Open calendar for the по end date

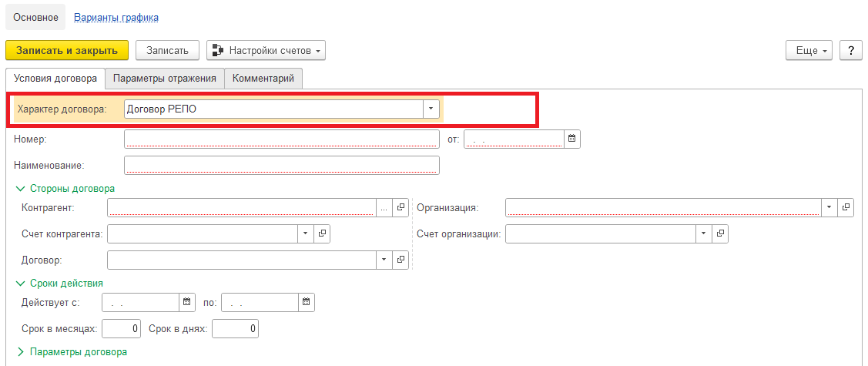306,303
